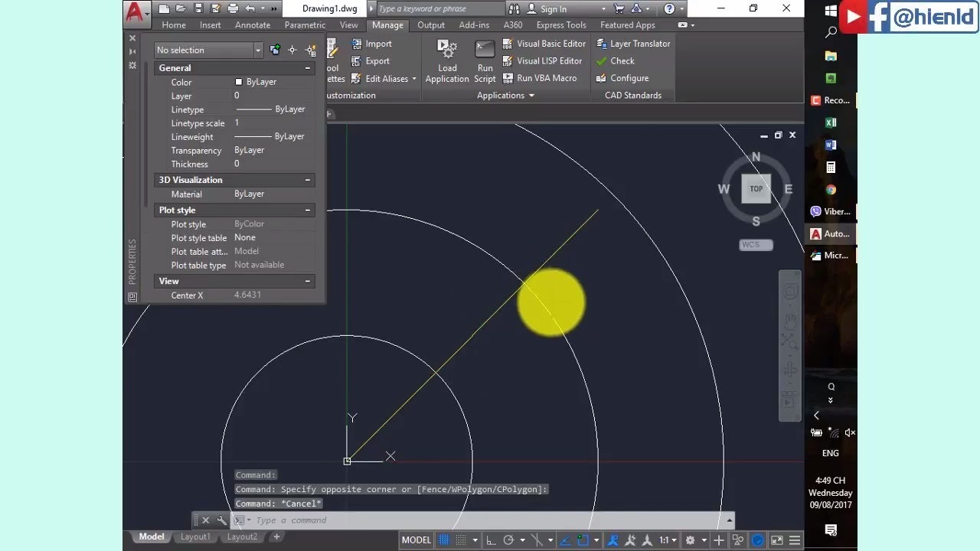Add new layout with plus tab

tap(276, 536)
